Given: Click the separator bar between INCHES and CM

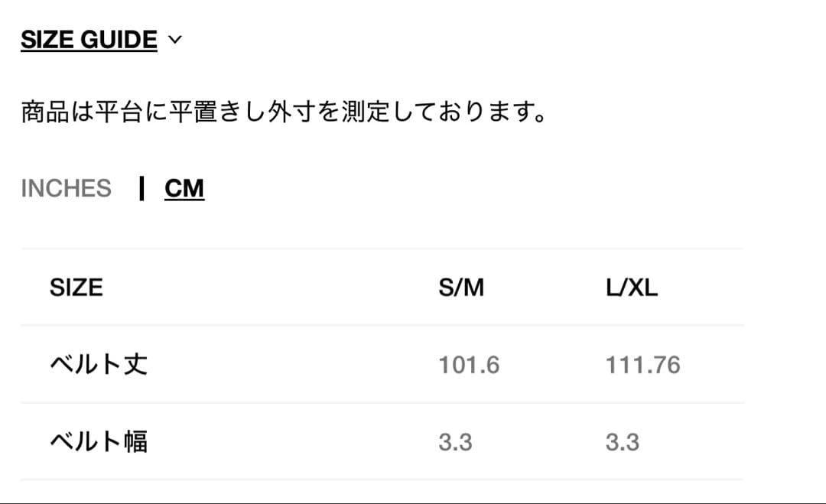Looking at the screenshot, I should pyautogui.click(x=141, y=188).
